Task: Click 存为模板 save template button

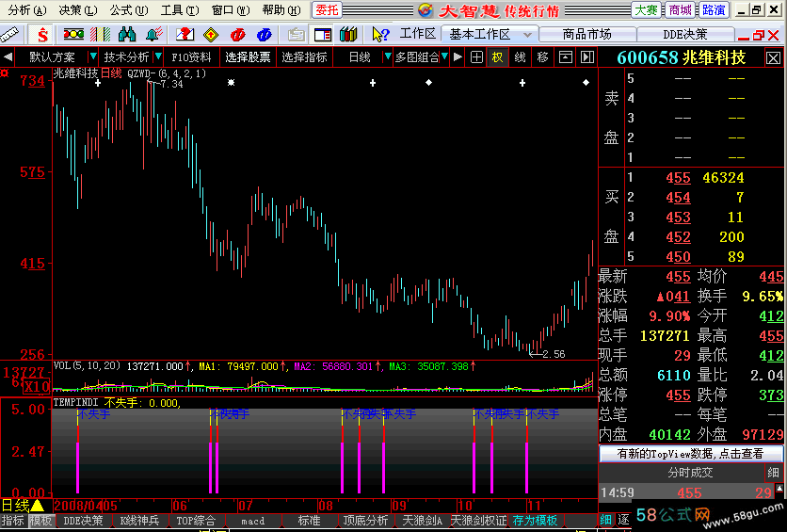Action: click(535, 521)
